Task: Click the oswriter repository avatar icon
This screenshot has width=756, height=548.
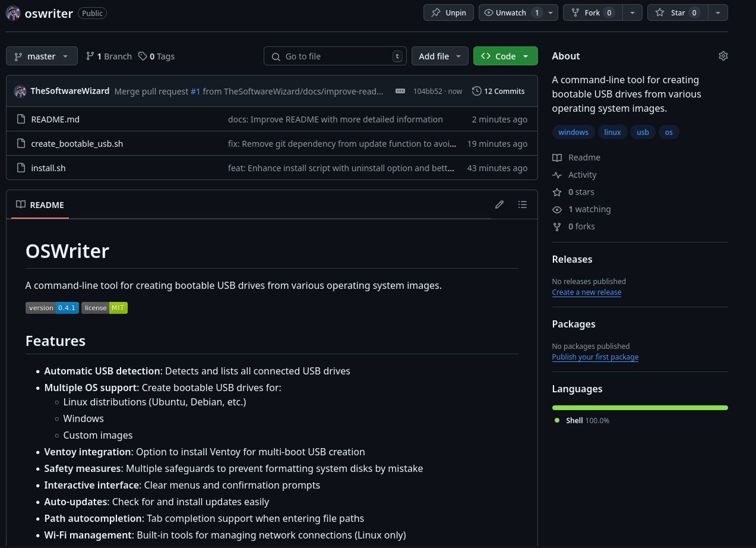Action: click(13, 13)
